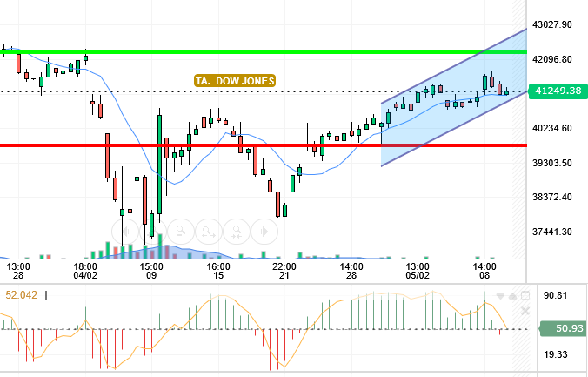Click the 13:00 28 time axis label
Viewport: 588px width, 377px height.
[18, 271]
